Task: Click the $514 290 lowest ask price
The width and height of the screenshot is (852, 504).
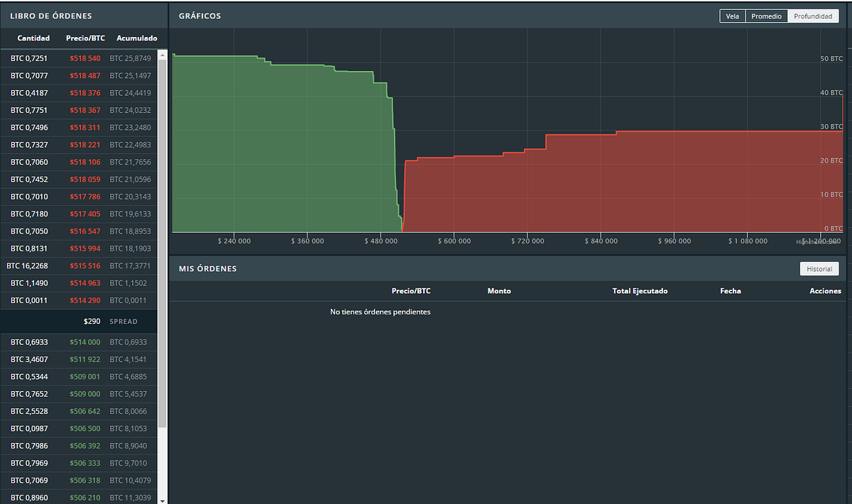Action: [x=84, y=300]
